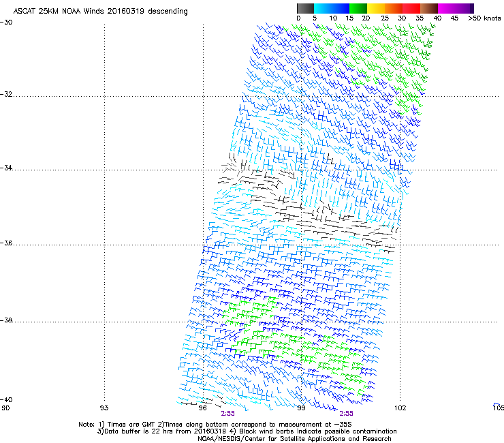Click the orange 25-30 knots color segment

coord(394,8)
